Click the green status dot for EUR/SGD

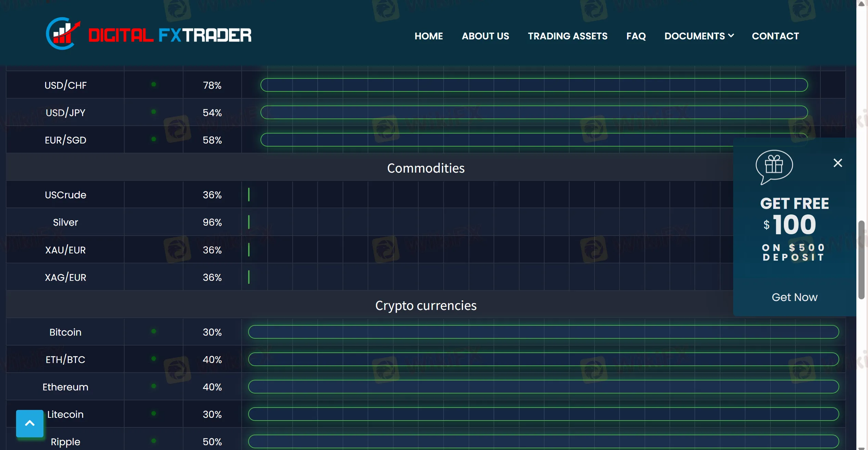pos(154,139)
